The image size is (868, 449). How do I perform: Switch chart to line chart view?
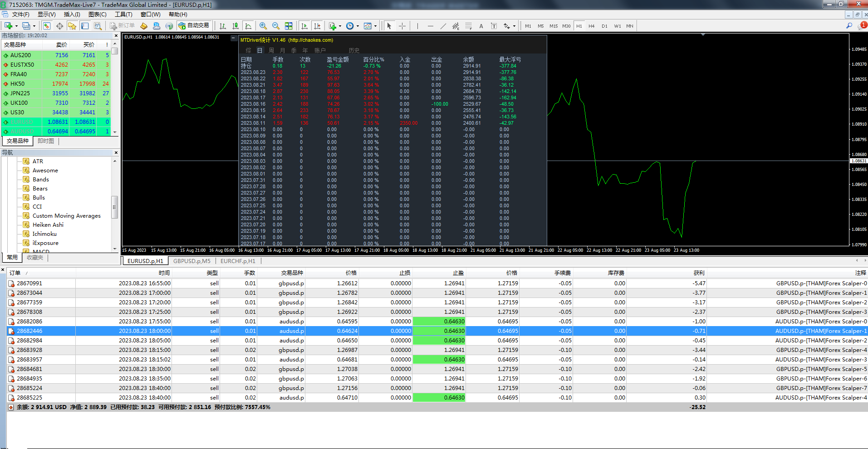pos(248,26)
